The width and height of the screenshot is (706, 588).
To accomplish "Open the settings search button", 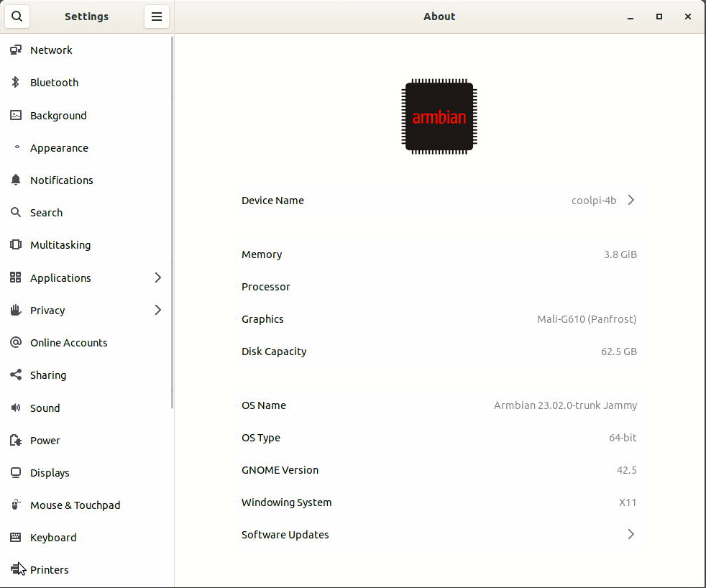I will [x=17, y=17].
